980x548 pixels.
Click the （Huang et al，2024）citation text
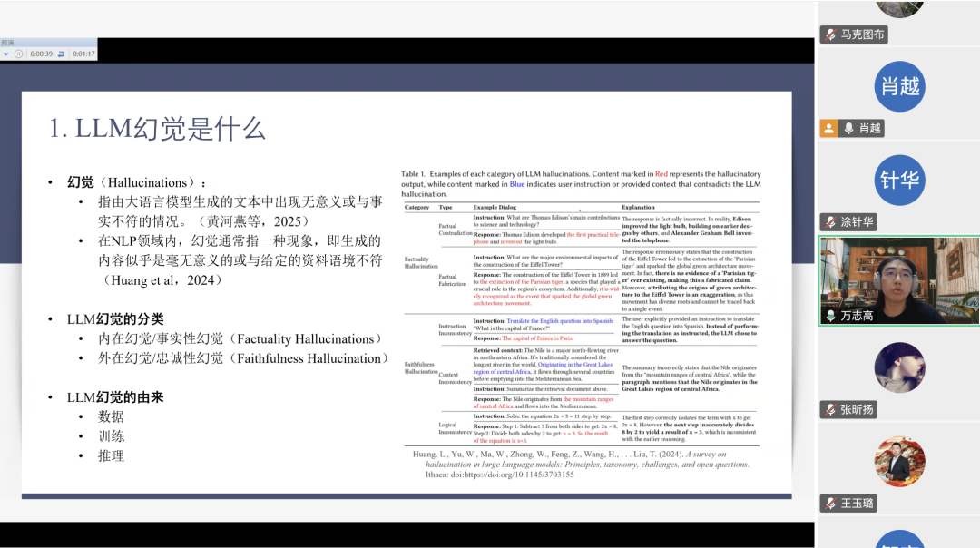(162, 280)
